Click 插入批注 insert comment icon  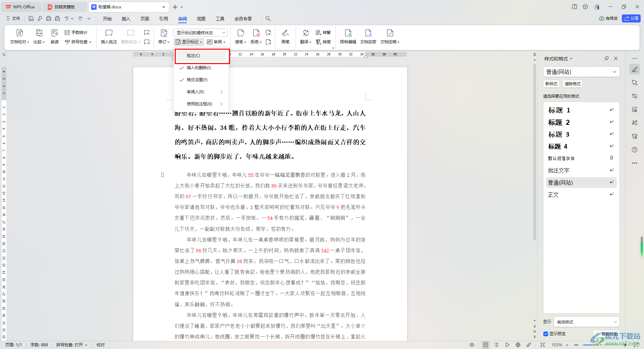[109, 37]
